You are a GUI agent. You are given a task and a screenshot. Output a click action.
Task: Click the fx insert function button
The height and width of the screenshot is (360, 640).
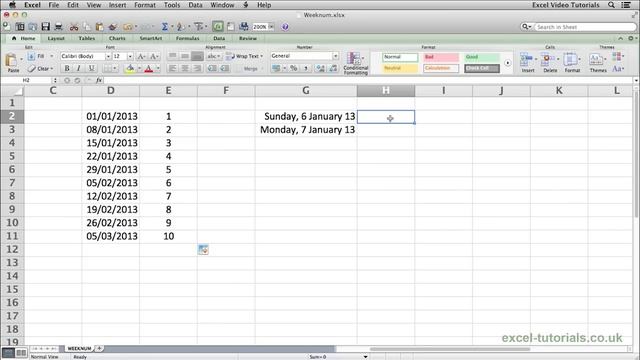click(99, 80)
